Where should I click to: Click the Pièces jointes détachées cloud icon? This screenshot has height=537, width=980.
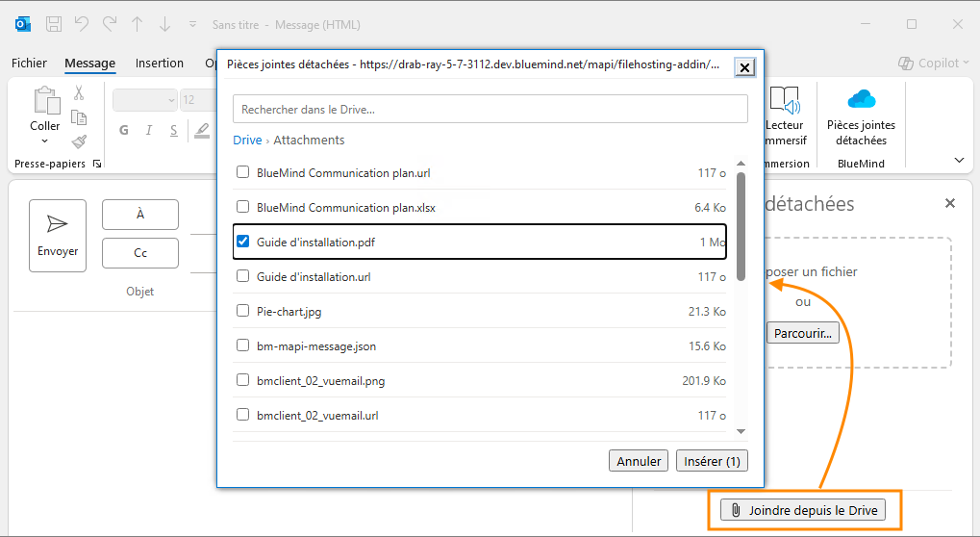(x=862, y=99)
